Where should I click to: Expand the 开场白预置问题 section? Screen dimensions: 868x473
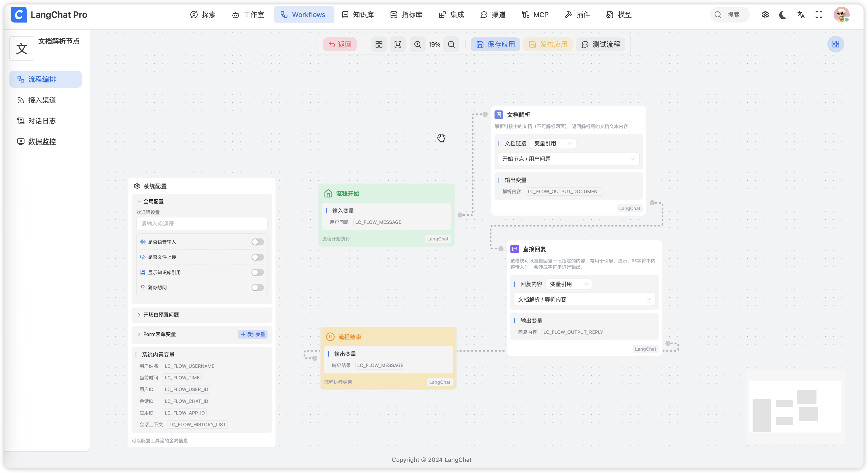click(161, 315)
